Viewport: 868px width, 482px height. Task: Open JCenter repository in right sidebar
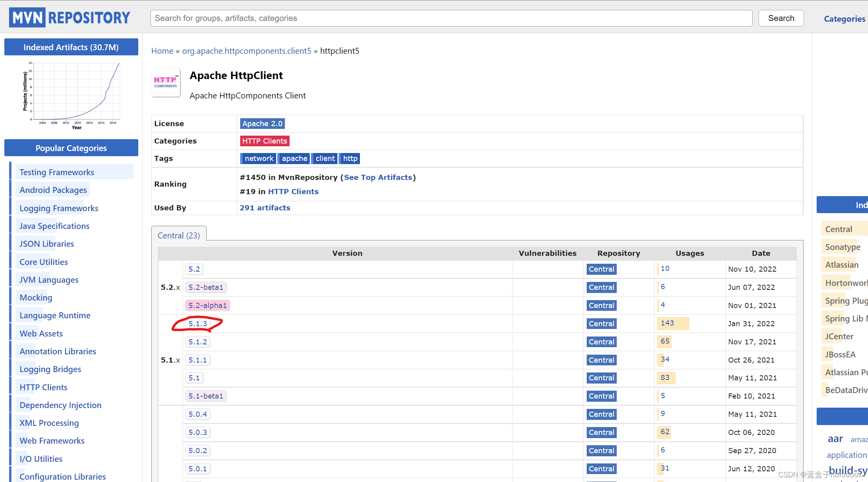[x=839, y=336]
